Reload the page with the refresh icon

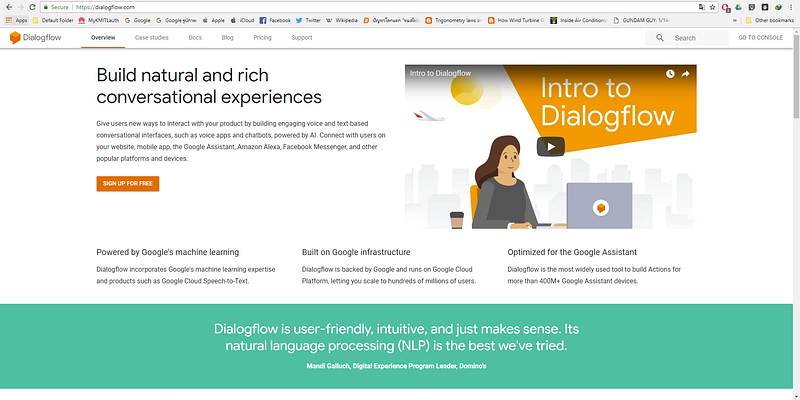pos(32,7)
